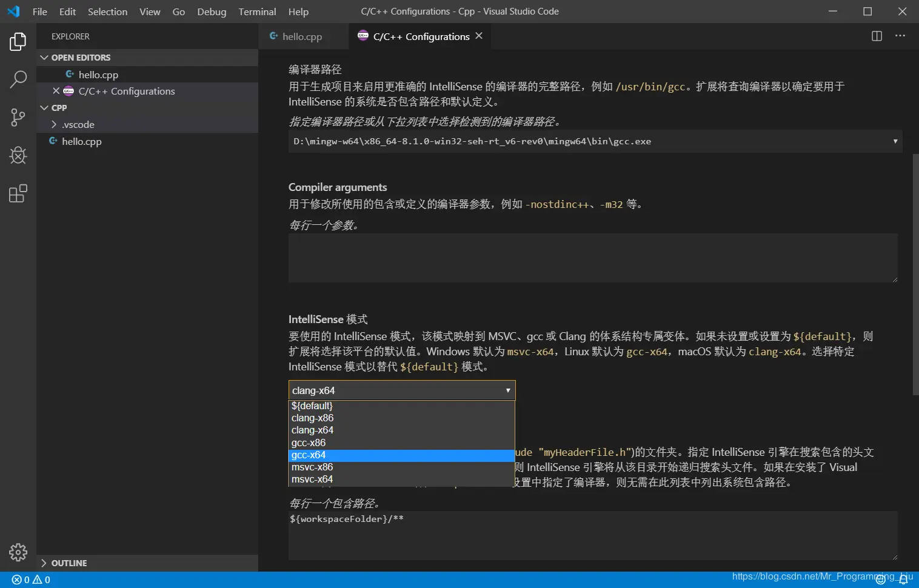Show errors and warnings in status bar
This screenshot has width=919, height=588.
[31, 580]
